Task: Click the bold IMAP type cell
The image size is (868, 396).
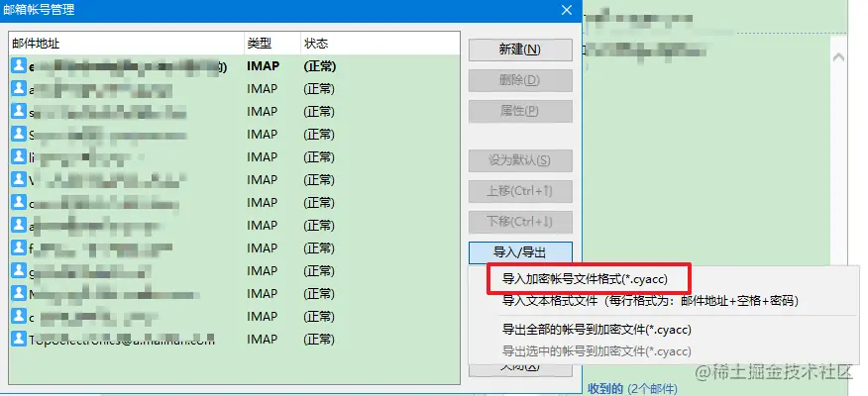Action: [263, 66]
